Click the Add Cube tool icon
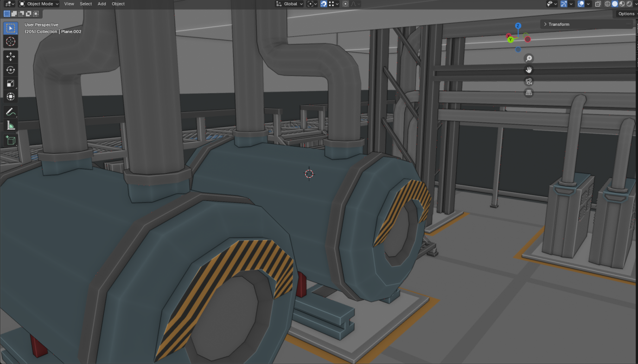638x364 pixels. click(10, 140)
